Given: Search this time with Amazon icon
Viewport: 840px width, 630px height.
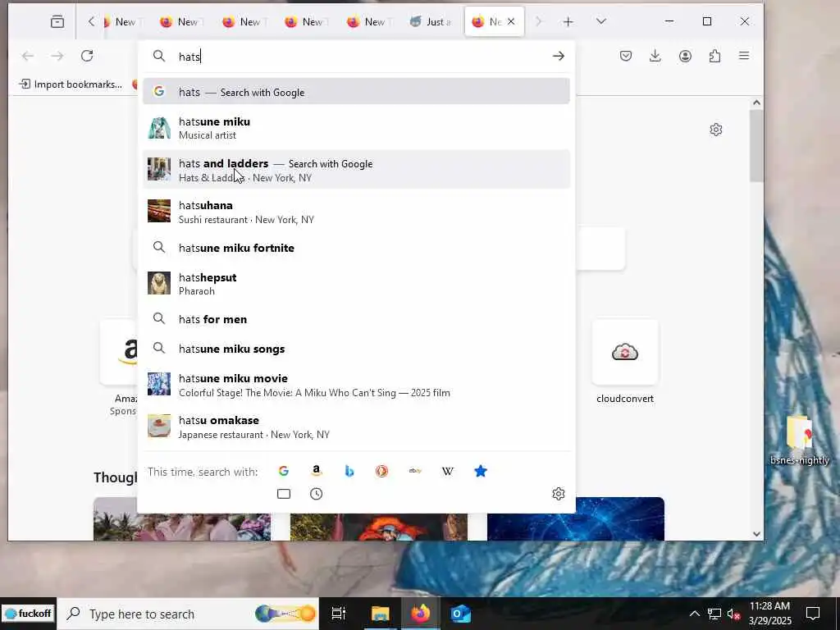Looking at the screenshot, I should tap(317, 471).
